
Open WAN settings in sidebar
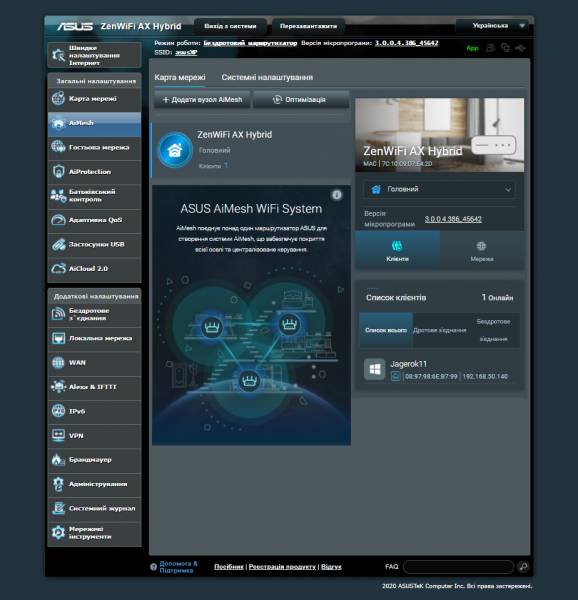click(94, 363)
